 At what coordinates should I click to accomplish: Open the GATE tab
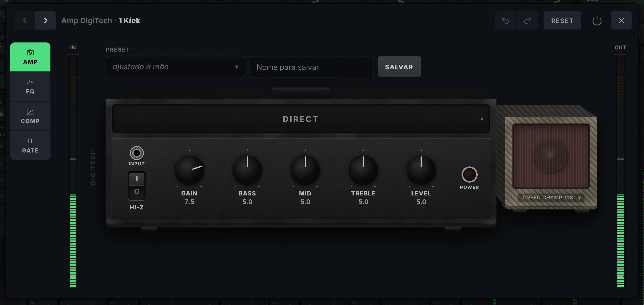(30, 146)
